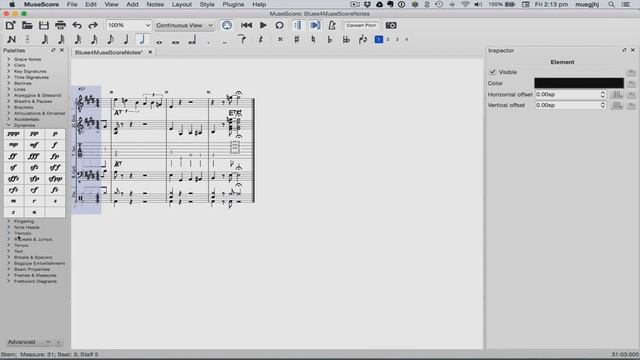Toggle the Visible checkbox in Inspector
The width and height of the screenshot is (640, 360).
click(x=493, y=72)
